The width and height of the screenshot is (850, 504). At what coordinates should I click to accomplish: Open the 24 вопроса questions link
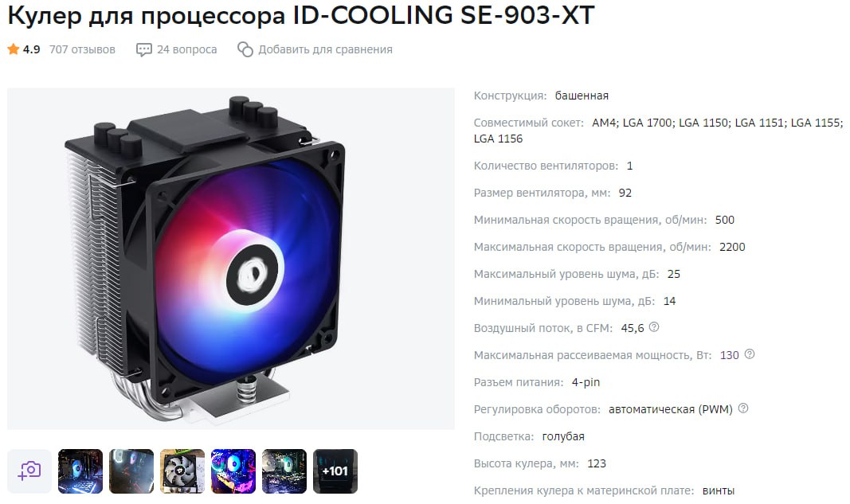point(187,49)
